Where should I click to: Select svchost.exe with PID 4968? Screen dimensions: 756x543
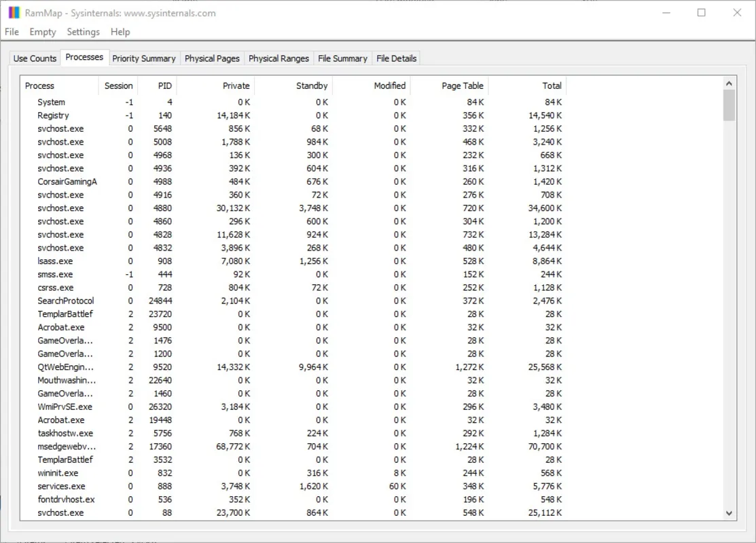(x=293, y=155)
